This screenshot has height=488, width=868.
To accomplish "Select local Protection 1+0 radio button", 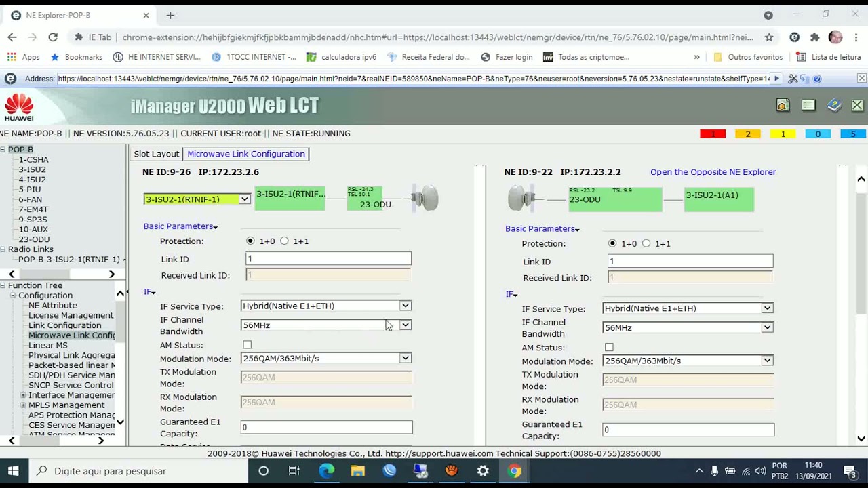I will click(x=250, y=241).
